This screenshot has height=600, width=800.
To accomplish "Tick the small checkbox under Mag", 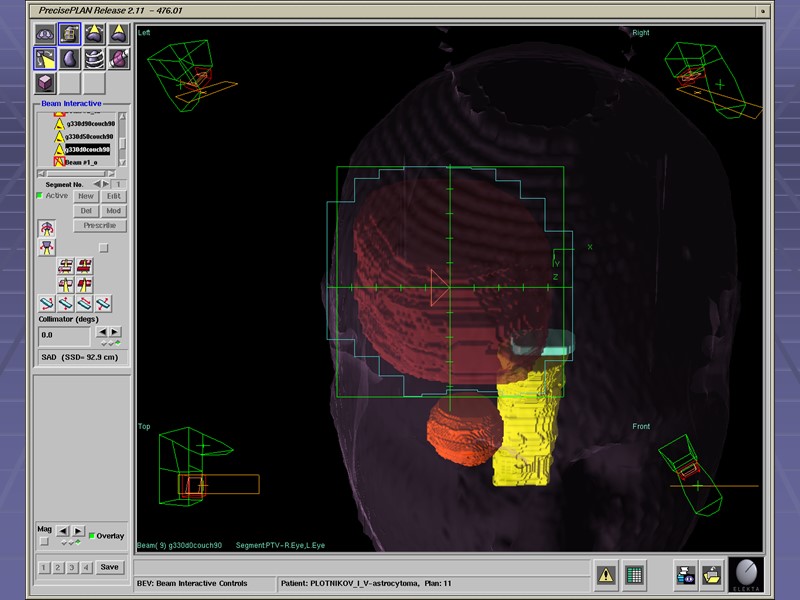I will tap(44, 542).
